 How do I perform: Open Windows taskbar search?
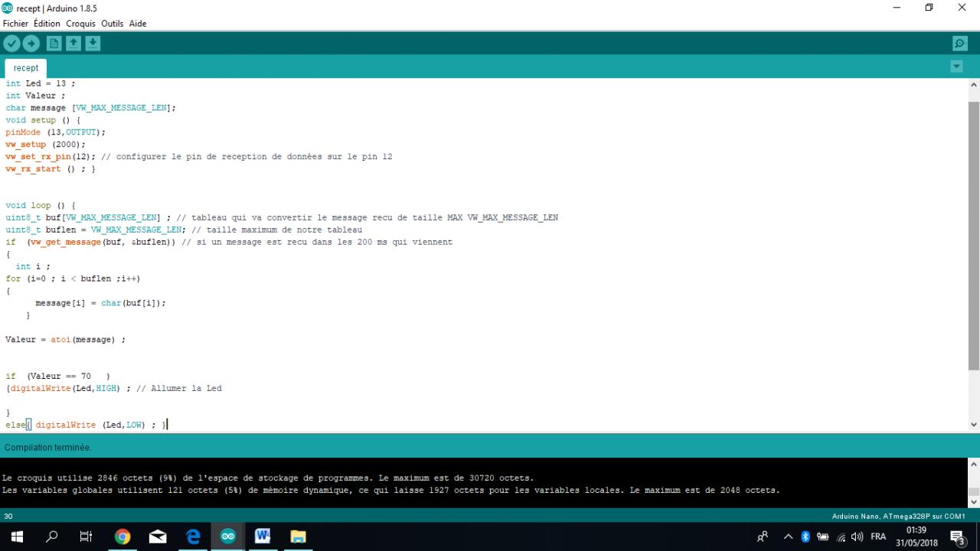tap(52, 536)
